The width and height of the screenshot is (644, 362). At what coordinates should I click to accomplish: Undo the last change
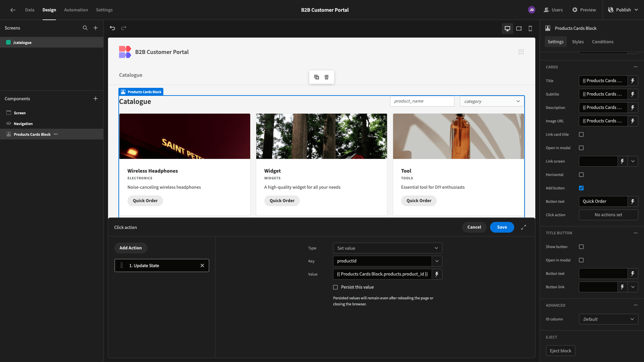click(112, 28)
